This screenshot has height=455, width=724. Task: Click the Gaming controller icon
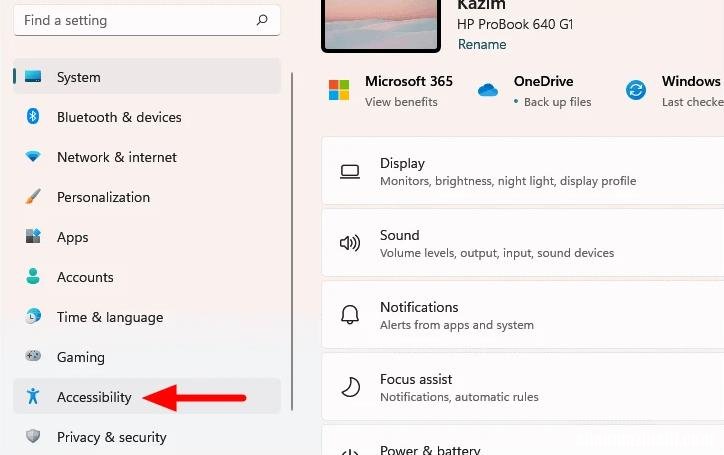coord(33,356)
